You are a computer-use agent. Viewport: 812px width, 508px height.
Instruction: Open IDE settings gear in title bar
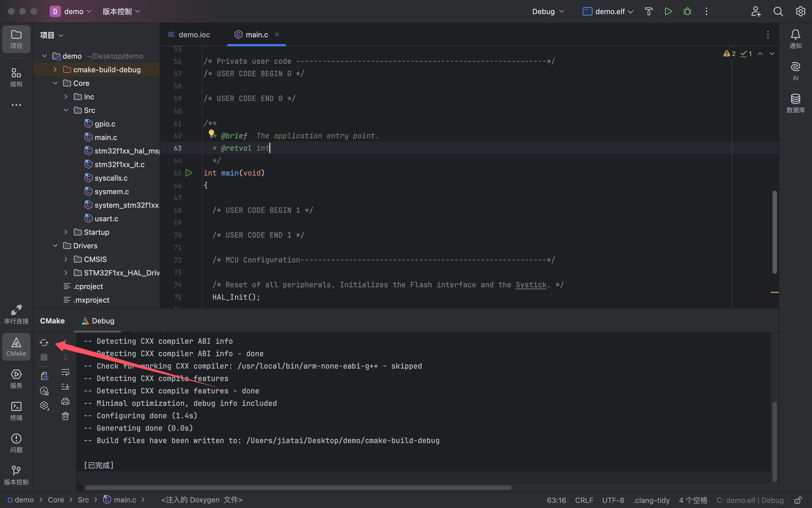point(801,11)
